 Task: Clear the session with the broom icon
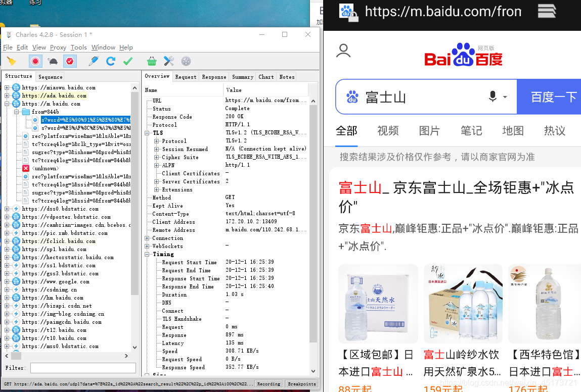click(11, 61)
